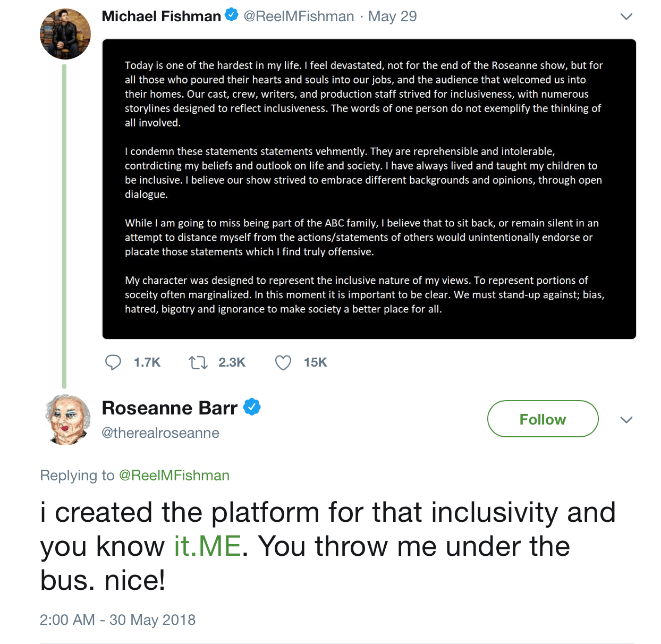
Task: Open the black statement image
Action: tap(369, 189)
